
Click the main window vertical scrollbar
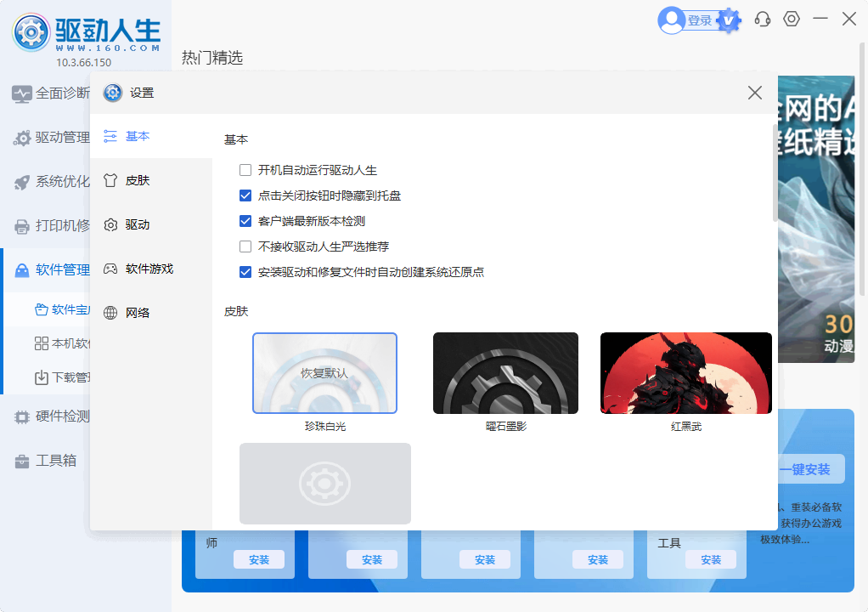point(862,167)
